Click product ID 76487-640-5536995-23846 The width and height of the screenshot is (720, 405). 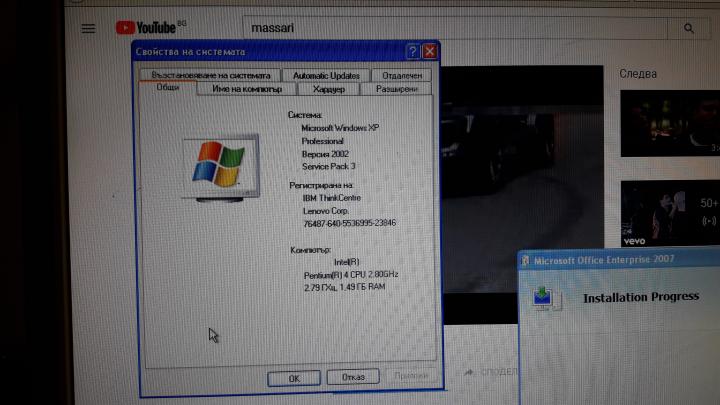[x=349, y=223]
